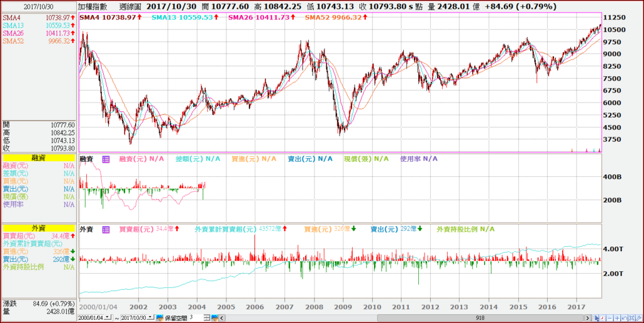The height and width of the screenshot is (323, 644).
Task: Click 使用率 legend in margin panel
Action: (x=419, y=159)
